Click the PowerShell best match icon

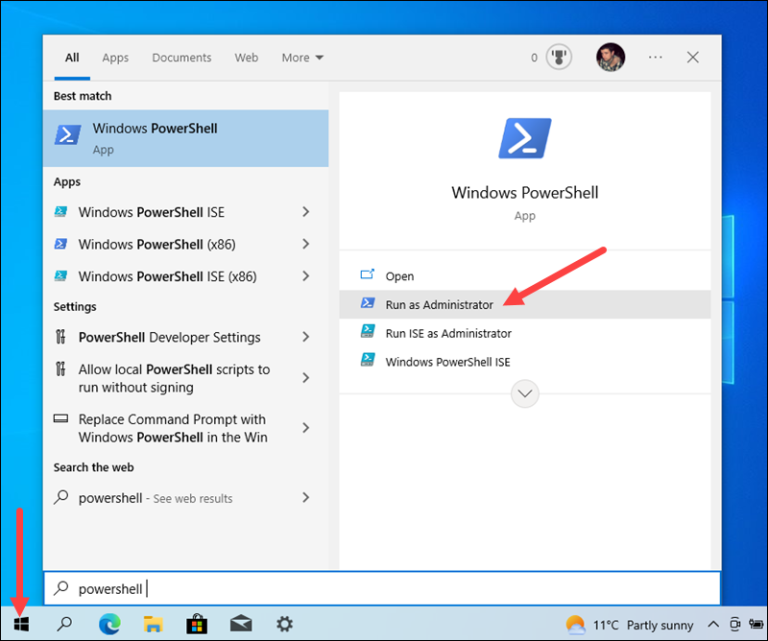[x=68, y=135]
